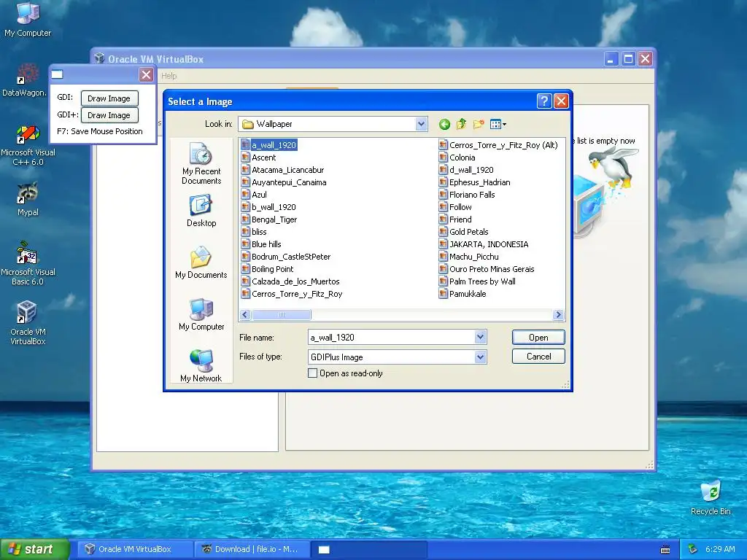Select Boiling Point in the file list
747x560 pixels.
pyautogui.click(x=267, y=269)
